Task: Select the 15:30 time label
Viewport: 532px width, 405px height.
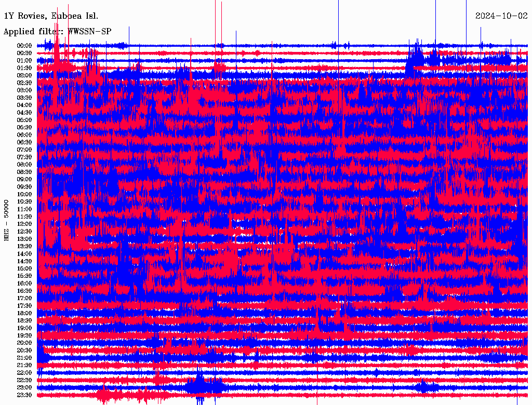Action: pos(24,276)
